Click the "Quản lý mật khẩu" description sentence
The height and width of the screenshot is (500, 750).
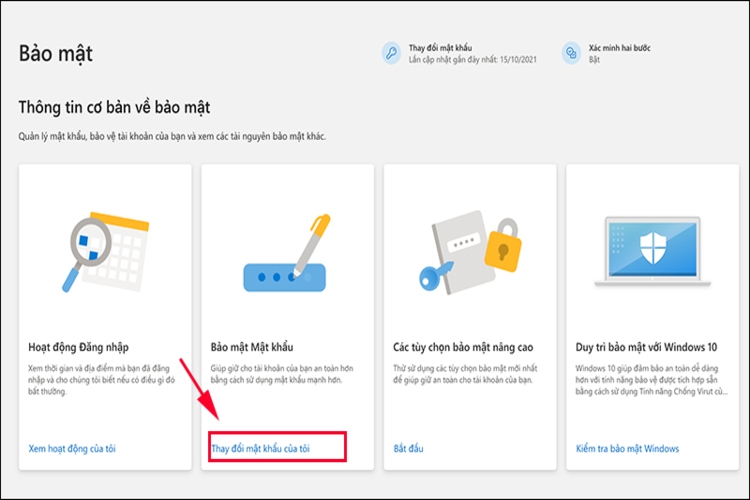[x=172, y=136]
